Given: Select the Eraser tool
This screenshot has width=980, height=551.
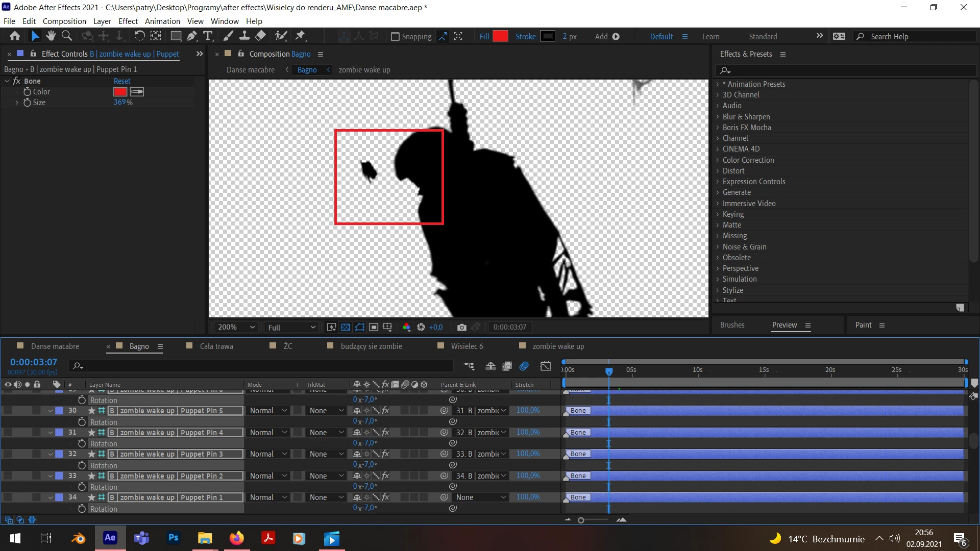Looking at the screenshot, I should pyautogui.click(x=260, y=36).
